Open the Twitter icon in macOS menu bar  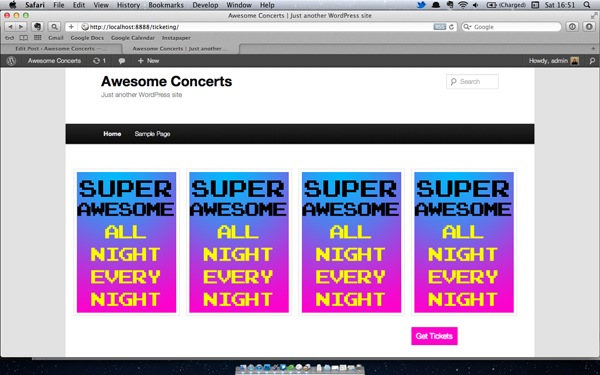click(x=421, y=5)
